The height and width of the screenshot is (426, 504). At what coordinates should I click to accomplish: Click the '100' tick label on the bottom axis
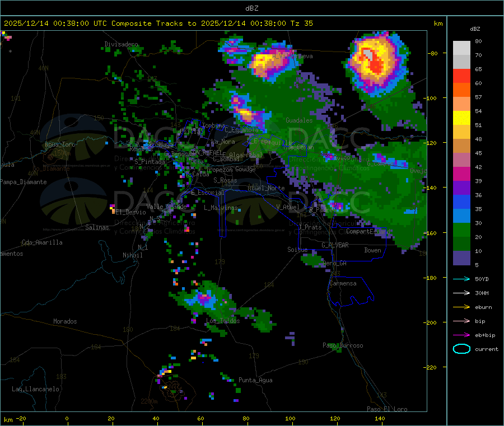290,418
